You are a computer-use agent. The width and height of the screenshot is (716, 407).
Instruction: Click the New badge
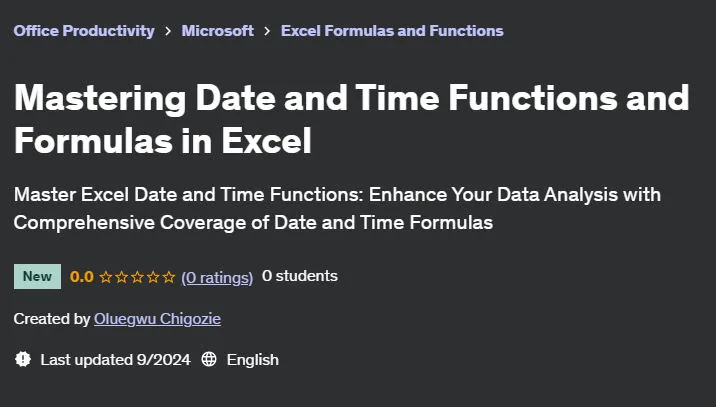point(37,276)
